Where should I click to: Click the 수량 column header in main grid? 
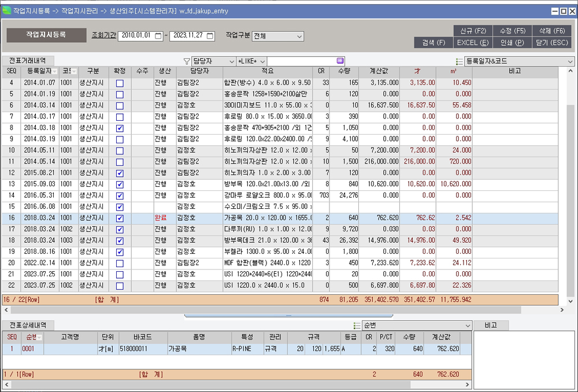click(x=344, y=71)
